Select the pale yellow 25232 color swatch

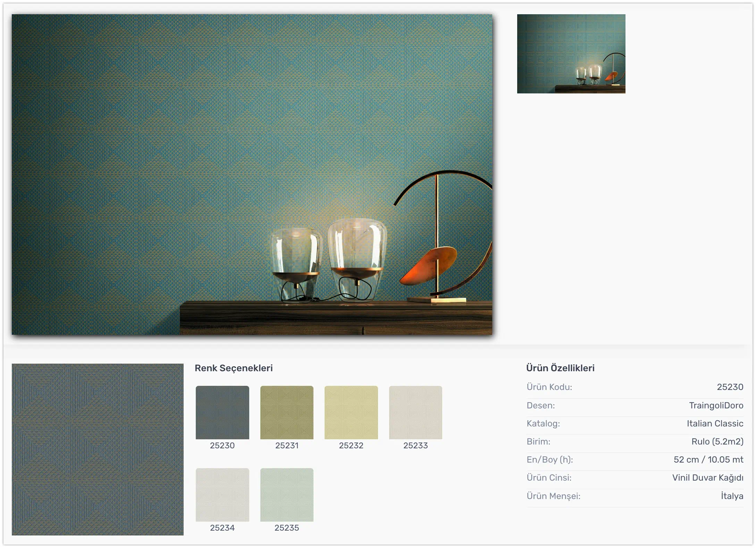351,412
